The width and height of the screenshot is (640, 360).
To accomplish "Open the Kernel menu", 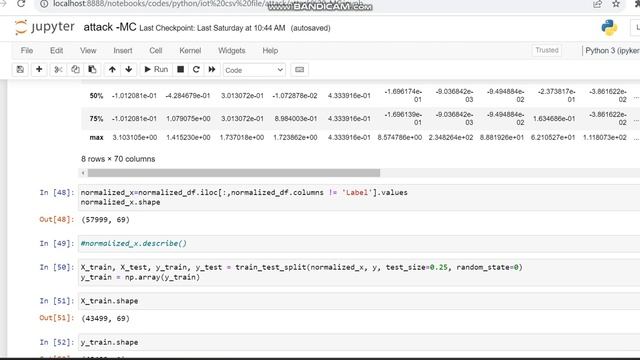I will (x=190, y=51).
